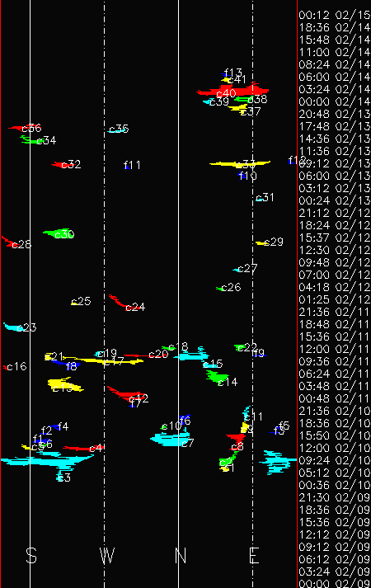Click the f11 event label
The width and height of the screenshot is (371, 588).
pyautogui.click(x=132, y=165)
